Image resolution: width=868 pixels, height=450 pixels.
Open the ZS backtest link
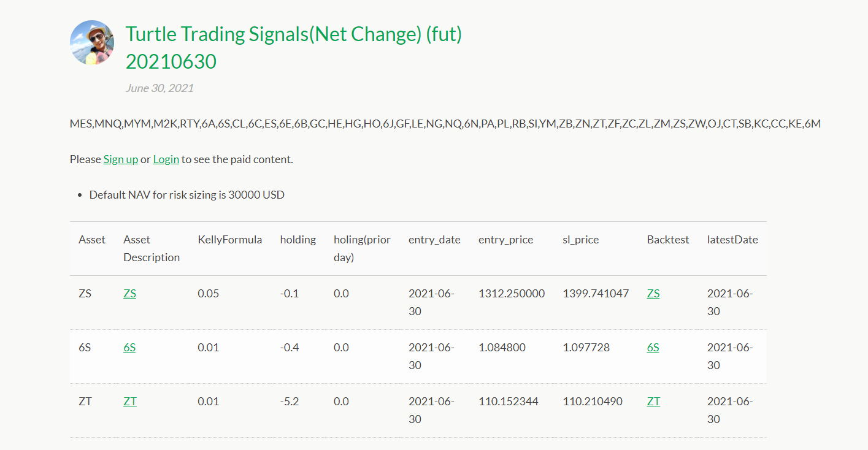tap(653, 294)
